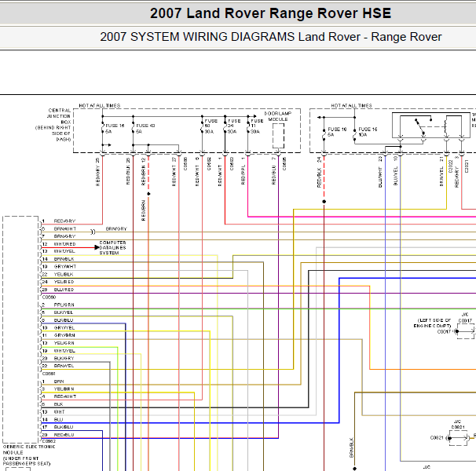This screenshot has width=476, height=471.
Task: Select the "DOOR LAMP MODULE" label
Action: click(278, 116)
